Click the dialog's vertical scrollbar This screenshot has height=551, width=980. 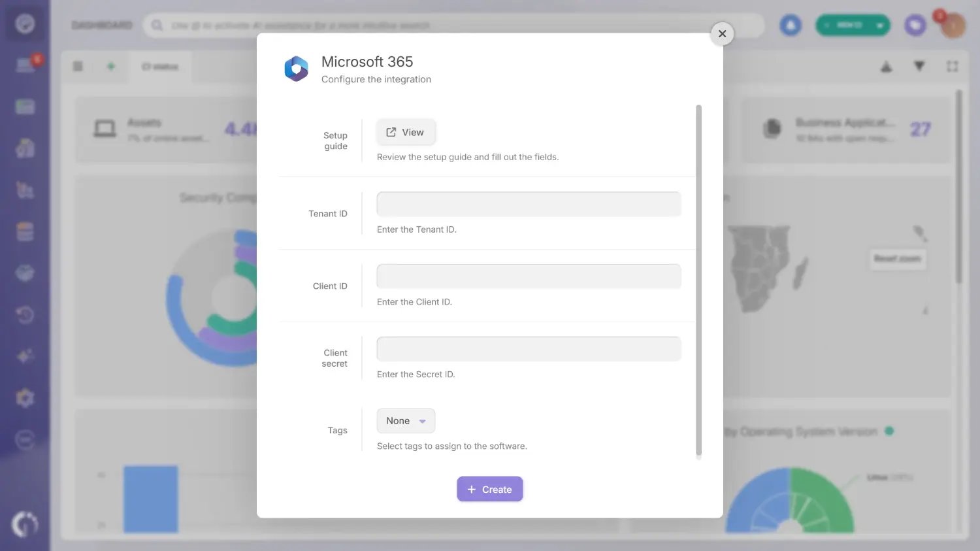(698, 280)
